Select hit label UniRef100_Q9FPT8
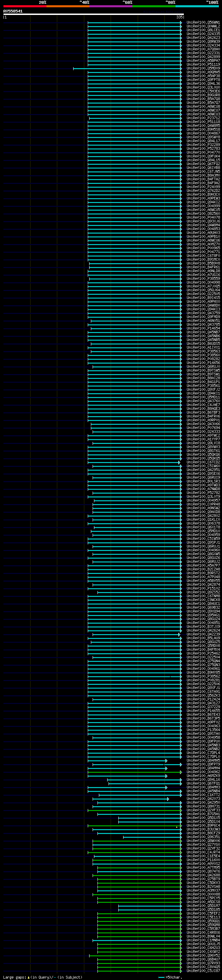The width and height of the screenshot is (222, 980). [x=203, y=80]
